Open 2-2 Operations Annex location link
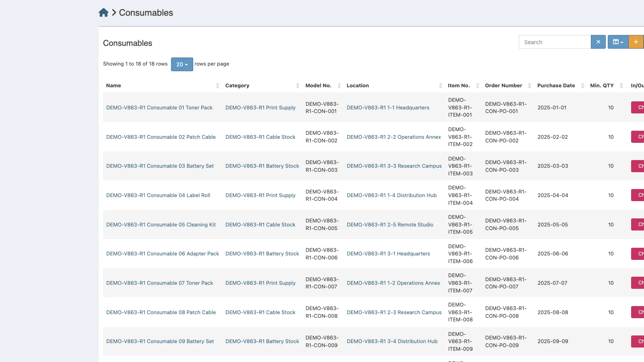 coord(394,137)
